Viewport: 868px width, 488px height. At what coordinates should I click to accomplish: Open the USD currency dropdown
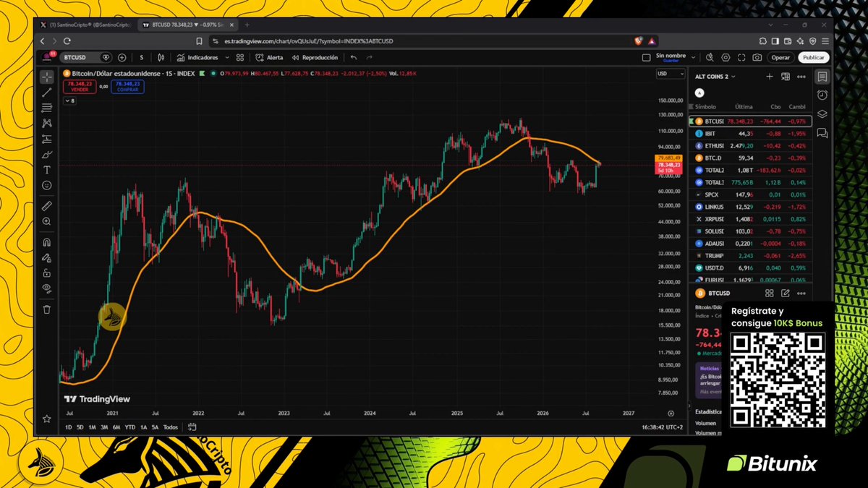669,74
